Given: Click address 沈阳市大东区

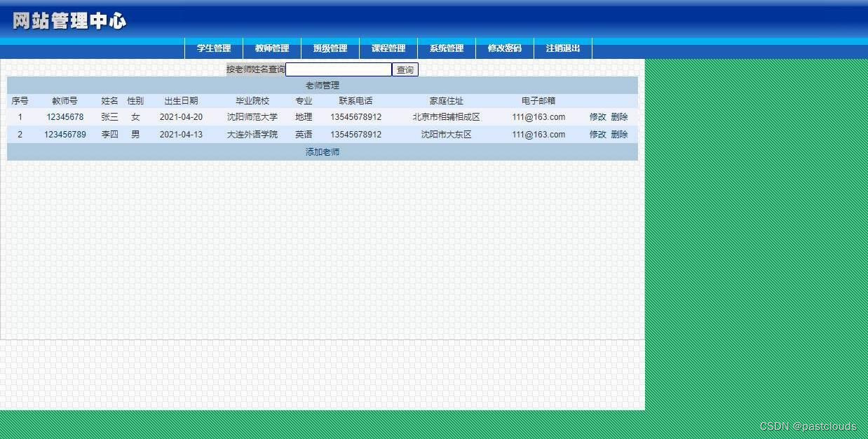Looking at the screenshot, I should (x=447, y=135).
